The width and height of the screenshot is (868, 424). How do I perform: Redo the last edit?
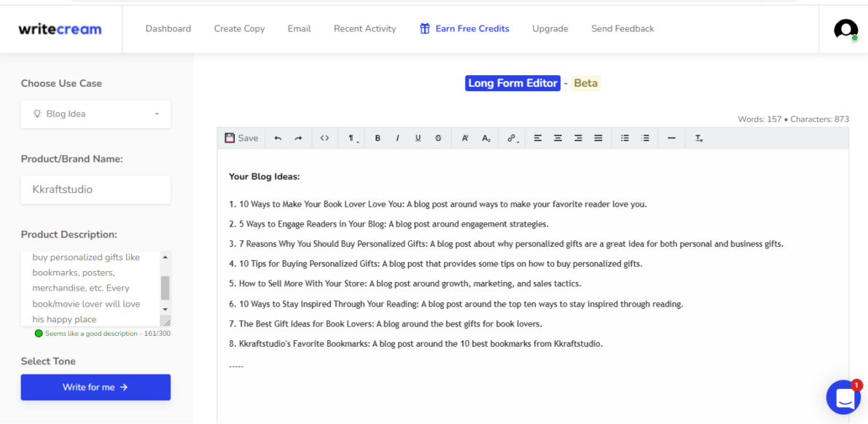298,138
